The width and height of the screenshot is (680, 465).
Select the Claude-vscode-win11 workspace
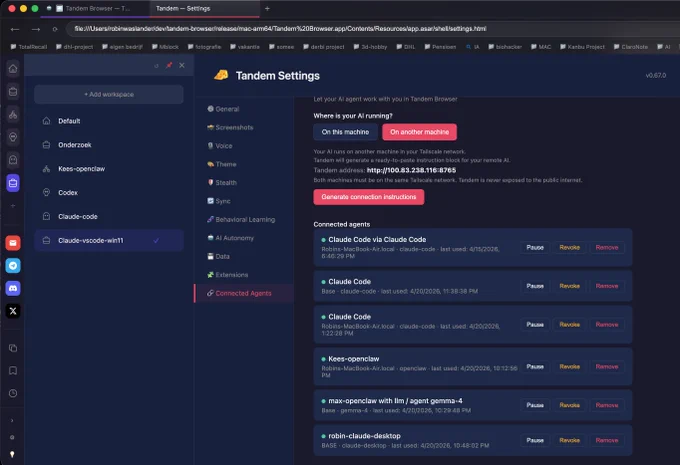point(109,240)
